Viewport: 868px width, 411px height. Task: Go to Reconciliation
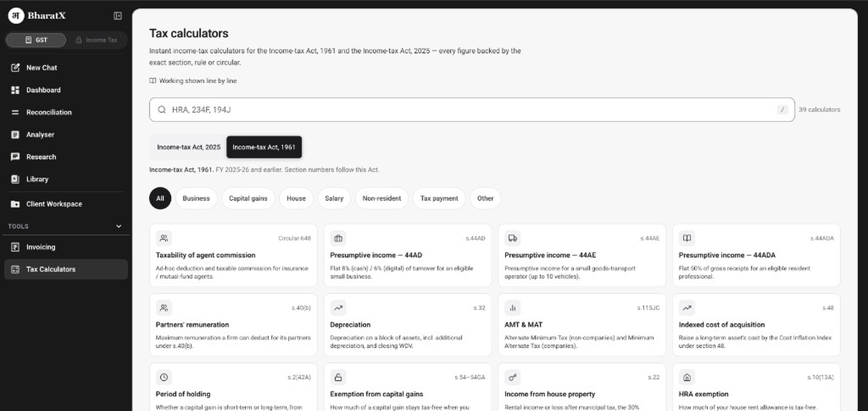tap(66, 112)
